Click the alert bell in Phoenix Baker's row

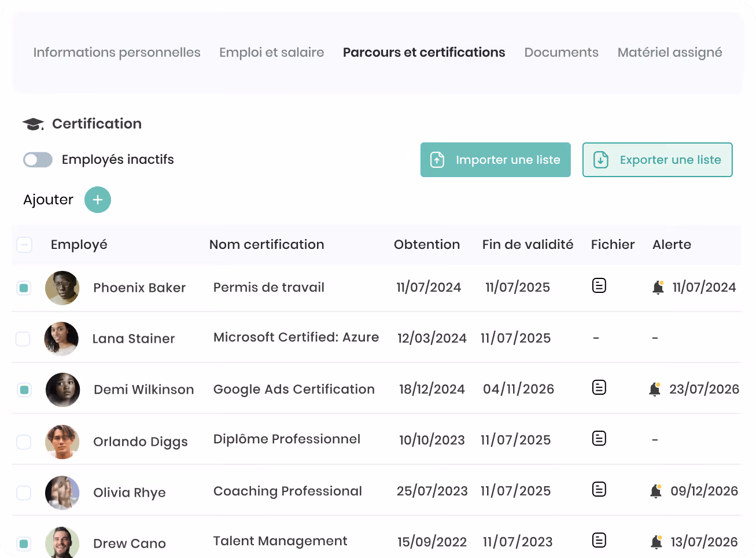(x=658, y=287)
